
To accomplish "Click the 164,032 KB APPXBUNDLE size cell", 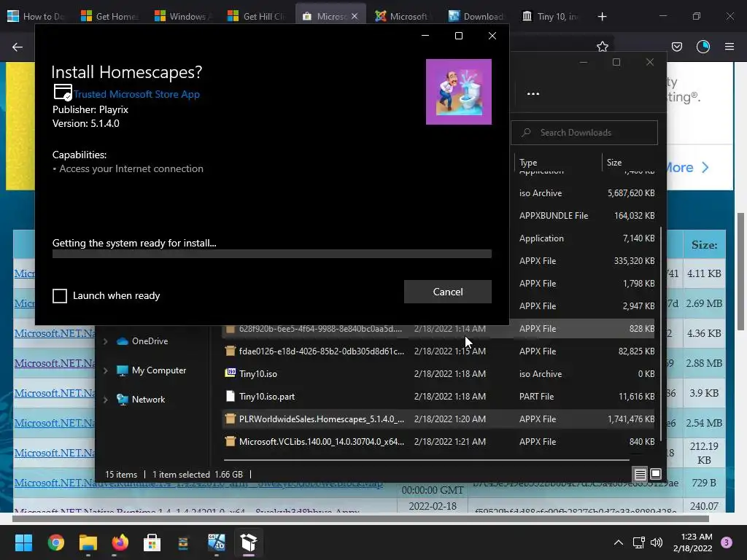I will (634, 216).
